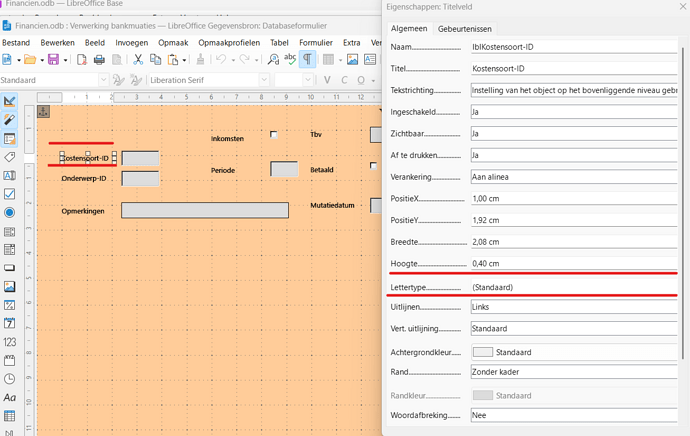This screenshot has height=436, width=690.
Task: Open Find and Replace magnifier icon
Action: click(273, 59)
